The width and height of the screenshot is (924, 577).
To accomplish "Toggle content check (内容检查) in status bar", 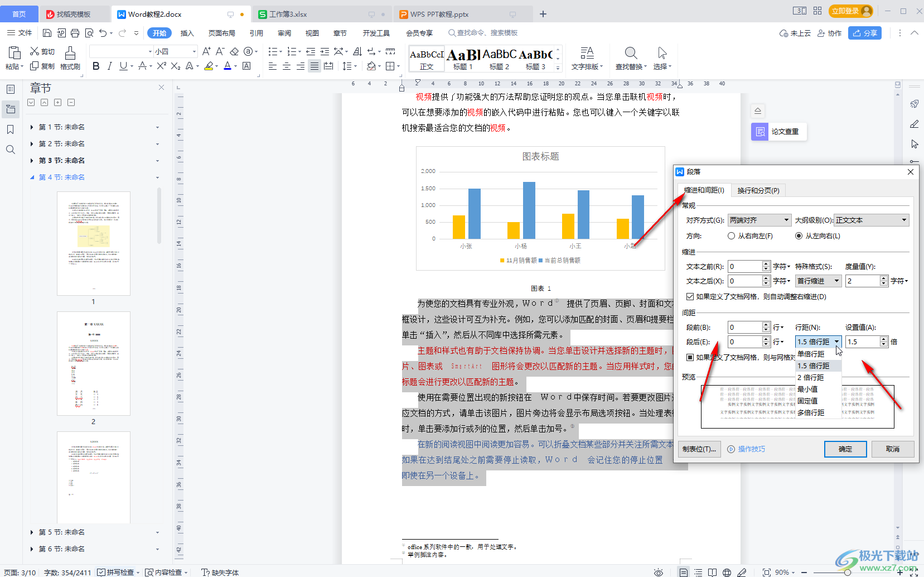I will pos(166,573).
